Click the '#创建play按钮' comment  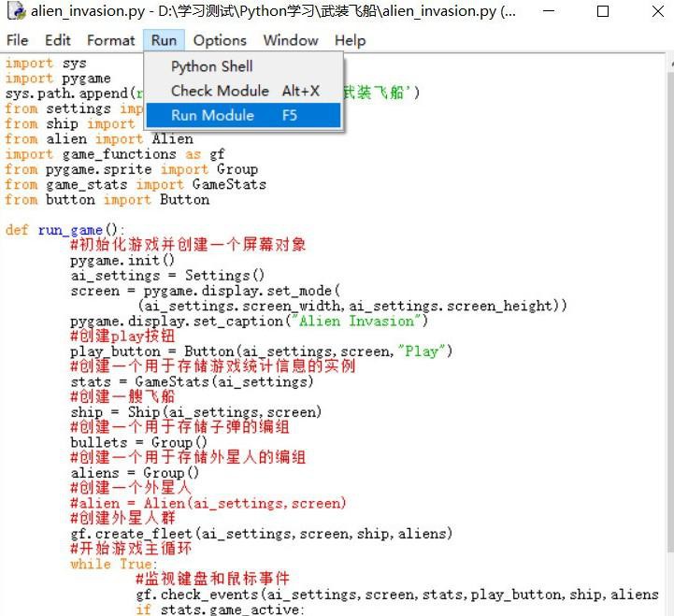coord(122,336)
